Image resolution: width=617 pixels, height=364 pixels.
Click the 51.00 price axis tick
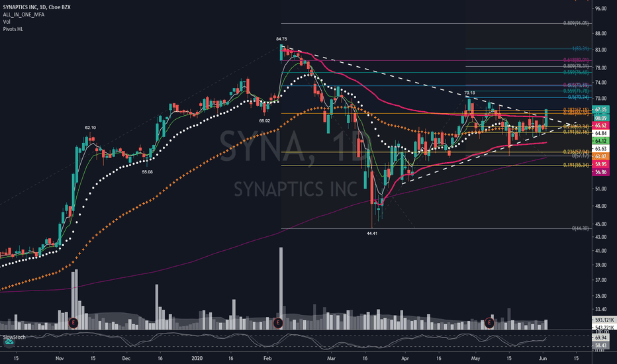[x=601, y=189]
